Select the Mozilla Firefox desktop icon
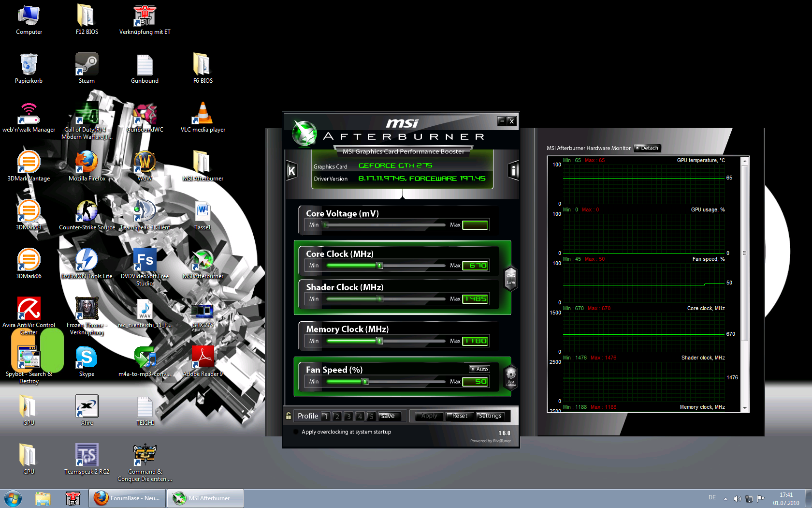812x508 pixels. click(87, 166)
